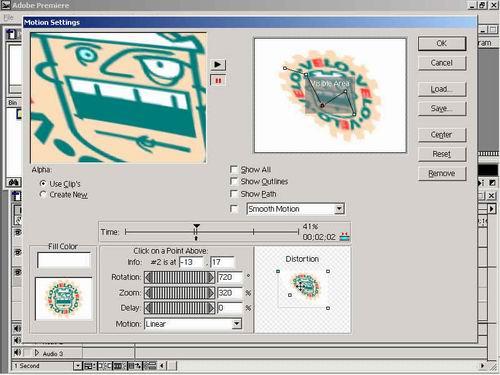Viewport: 500px width, 375px height.
Task: Enable the Show Outlines checkbox
Action: click(x=234, y=181)
